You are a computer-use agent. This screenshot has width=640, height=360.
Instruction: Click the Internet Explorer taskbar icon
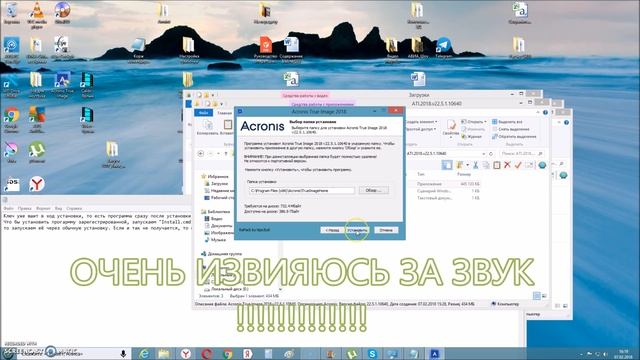[x=144, y=353]
